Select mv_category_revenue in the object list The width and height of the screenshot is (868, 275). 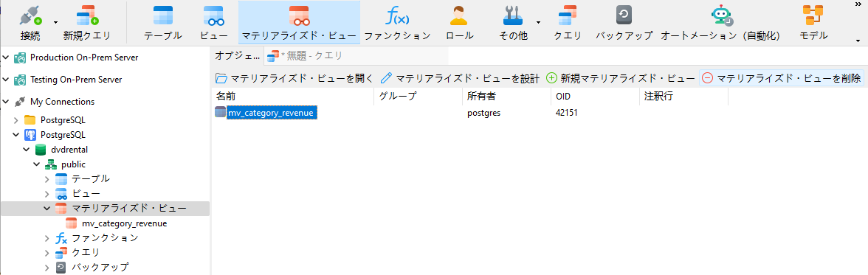272,113
